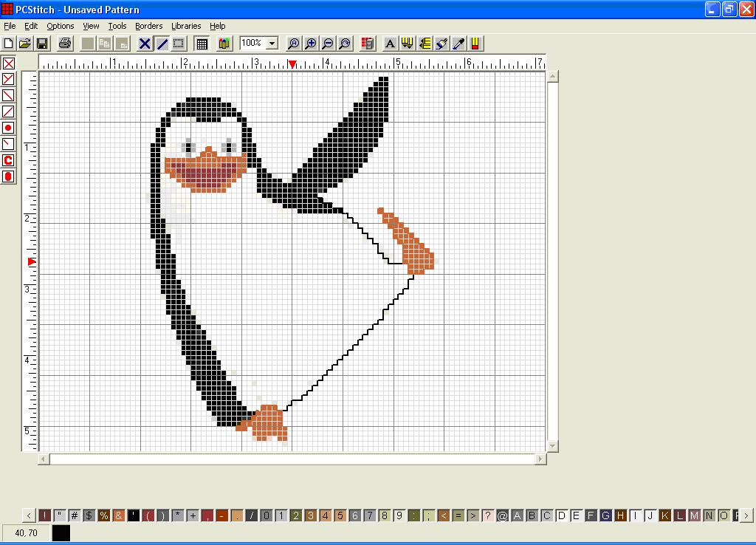Choose the French knot tool
756x545 pixels.
coord(9,128)
